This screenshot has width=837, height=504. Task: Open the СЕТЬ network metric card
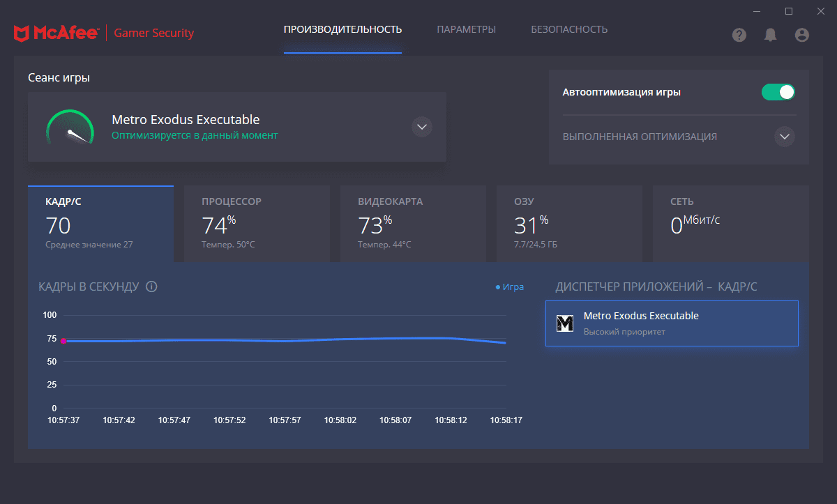point(731,224)
